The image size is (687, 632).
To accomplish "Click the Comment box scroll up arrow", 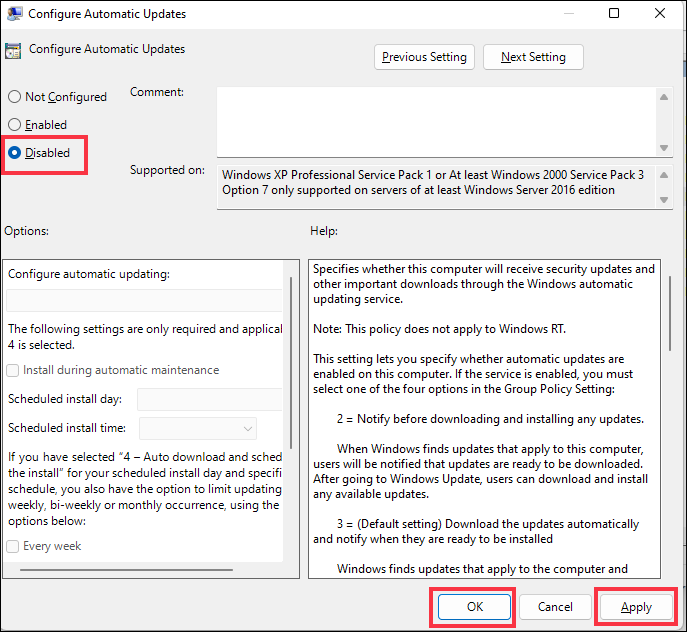I will [x=664, y=97].
